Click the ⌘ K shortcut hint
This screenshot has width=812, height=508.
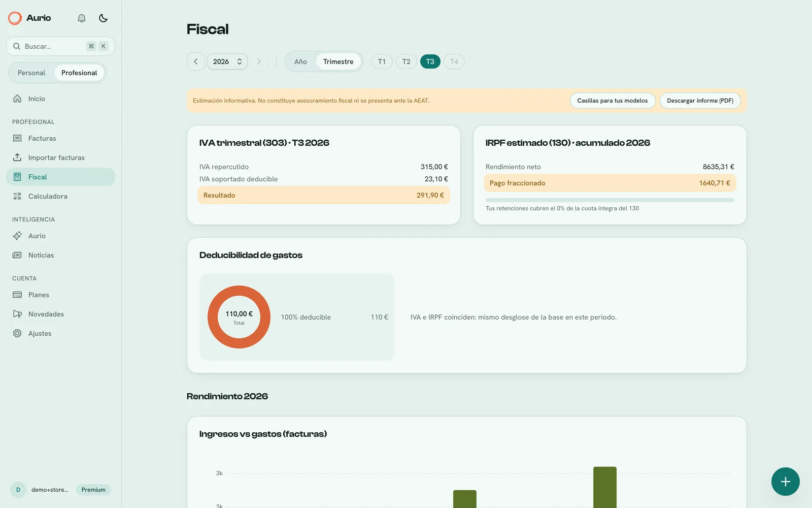(x=97, y=46)
